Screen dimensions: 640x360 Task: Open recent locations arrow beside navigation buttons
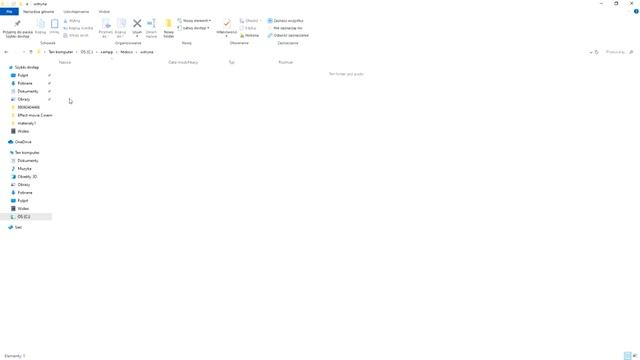[x=24, y=52]
